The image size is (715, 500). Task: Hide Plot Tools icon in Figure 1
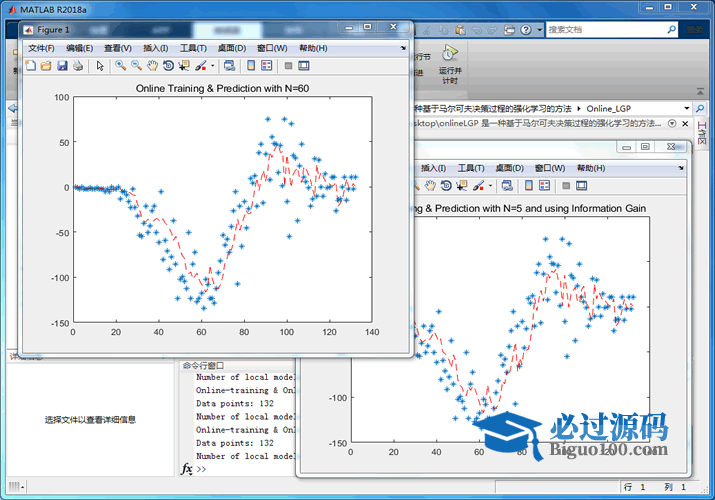click(x=288, y=66)
